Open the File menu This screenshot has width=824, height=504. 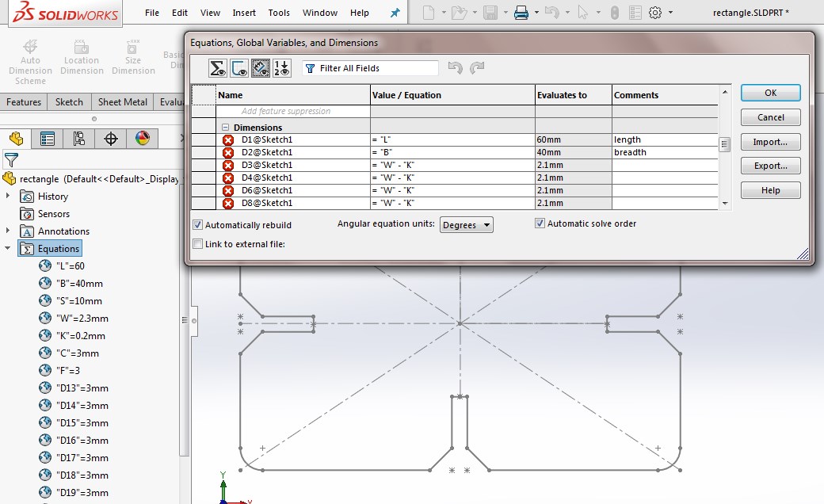[x=152, y=13]
